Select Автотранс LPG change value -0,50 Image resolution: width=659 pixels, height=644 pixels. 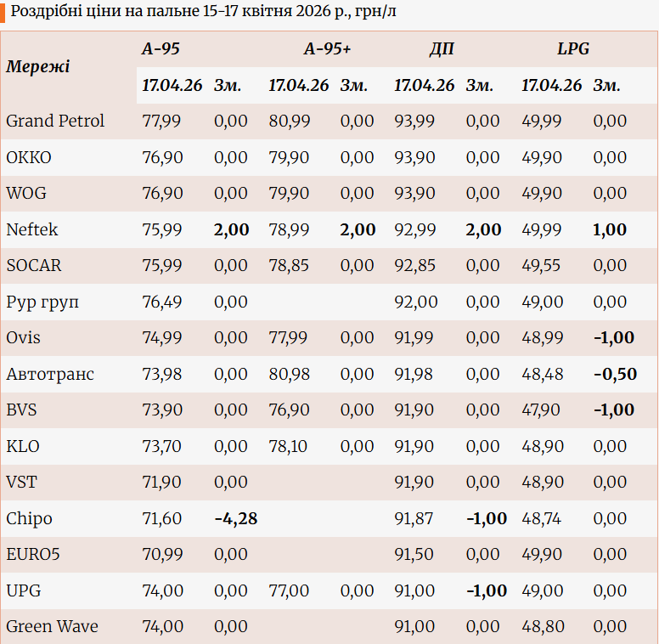coord(615,375)
